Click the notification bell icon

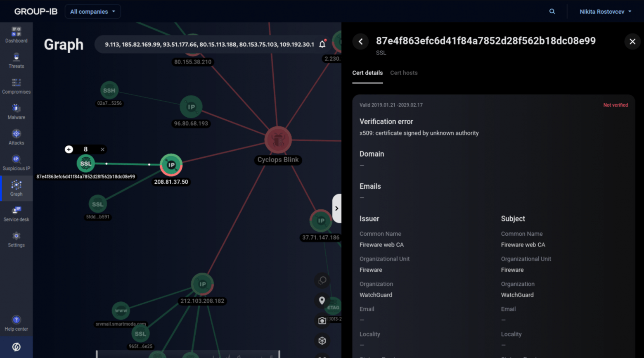tap(322, 44)
